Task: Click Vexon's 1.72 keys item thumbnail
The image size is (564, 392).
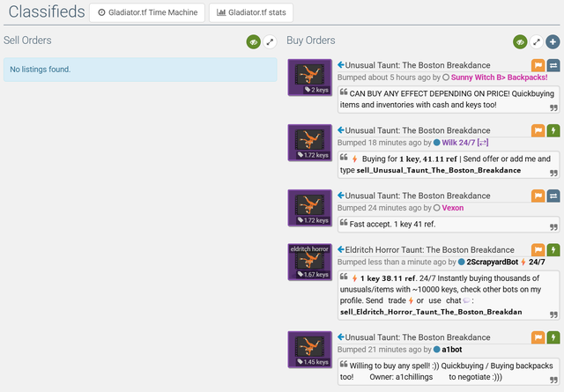Action: click(x=309, y=208)
